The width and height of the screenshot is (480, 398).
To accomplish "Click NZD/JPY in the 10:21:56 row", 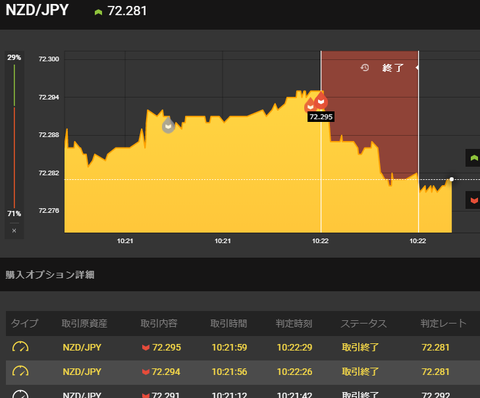I will [x=82, y=372].
